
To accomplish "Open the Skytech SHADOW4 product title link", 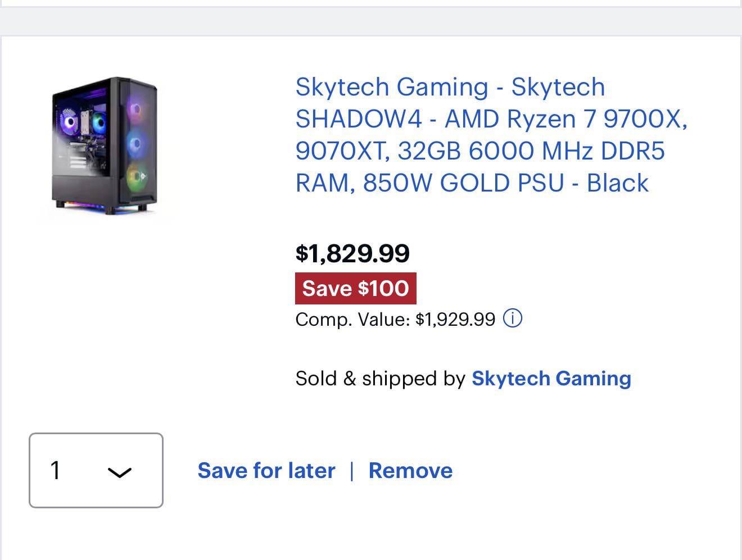I will click(x=491, y=135).
